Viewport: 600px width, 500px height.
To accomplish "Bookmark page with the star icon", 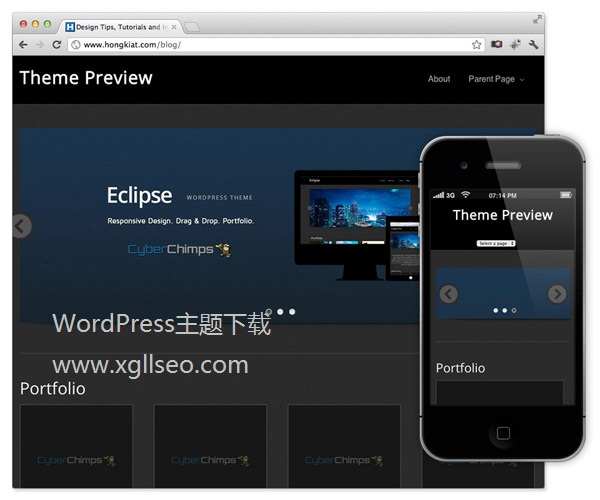I will coord(476,45).
